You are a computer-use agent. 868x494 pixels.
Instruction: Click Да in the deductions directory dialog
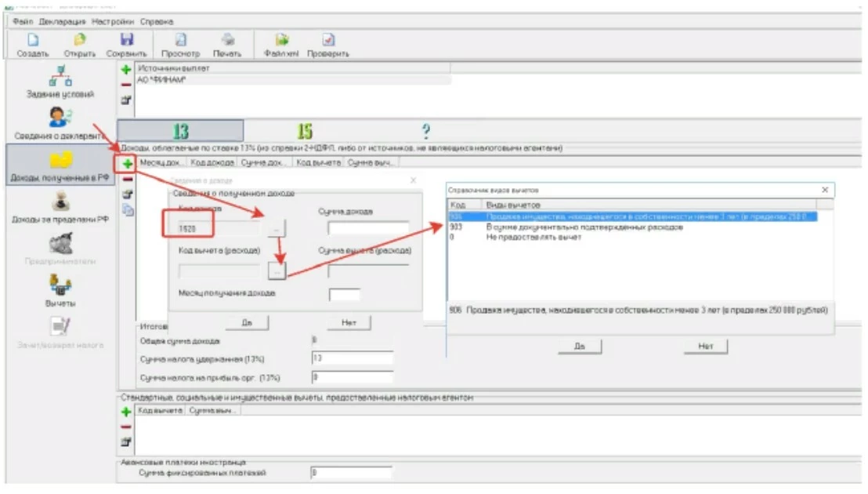pyautogui.click(x=580, y=347)
